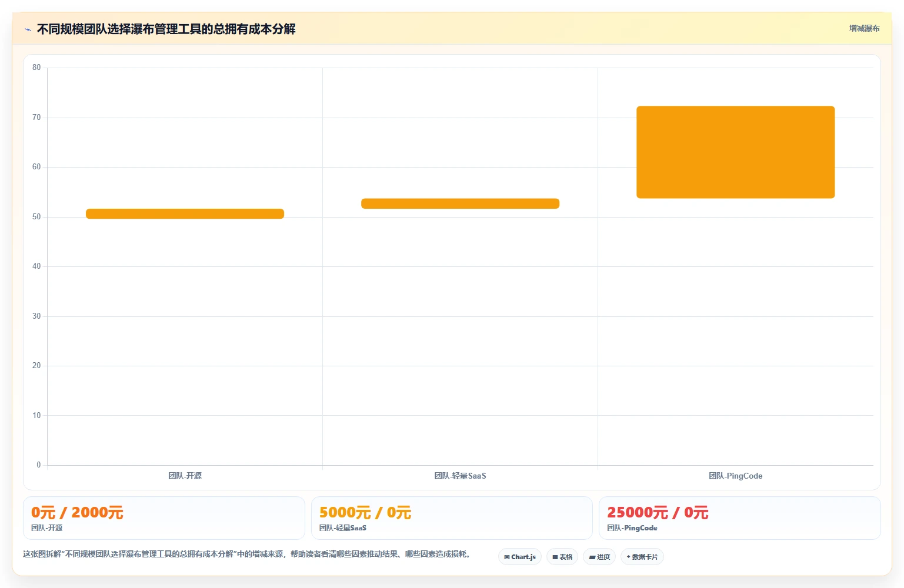Click 团队-开源 label under 0元 card
904x588 pixels.
click(x=47, y=528)
